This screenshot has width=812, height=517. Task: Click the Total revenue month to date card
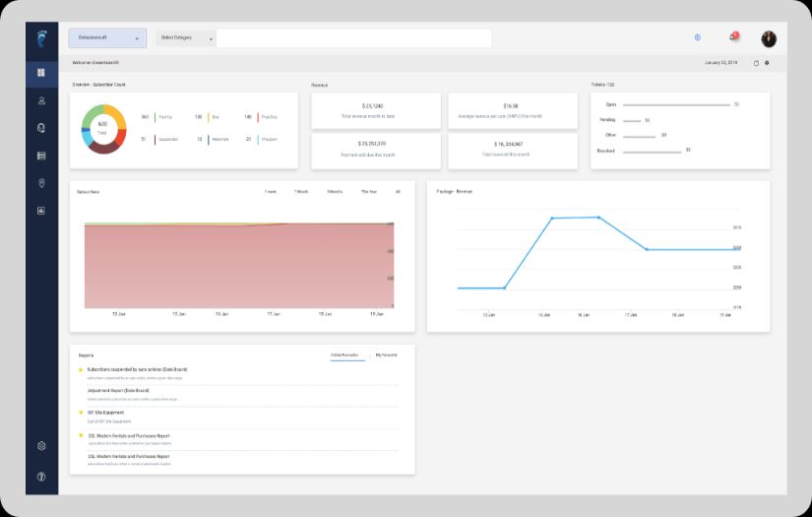pos(376,111)
